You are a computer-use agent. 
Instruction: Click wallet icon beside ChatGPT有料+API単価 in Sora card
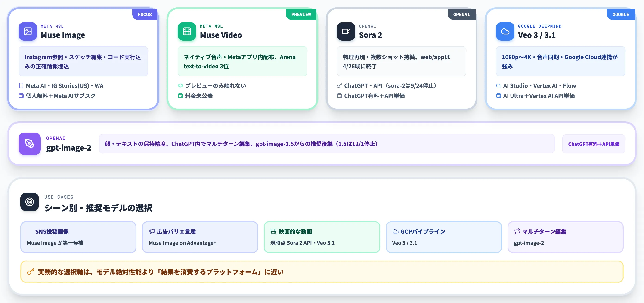pos(339,96)
